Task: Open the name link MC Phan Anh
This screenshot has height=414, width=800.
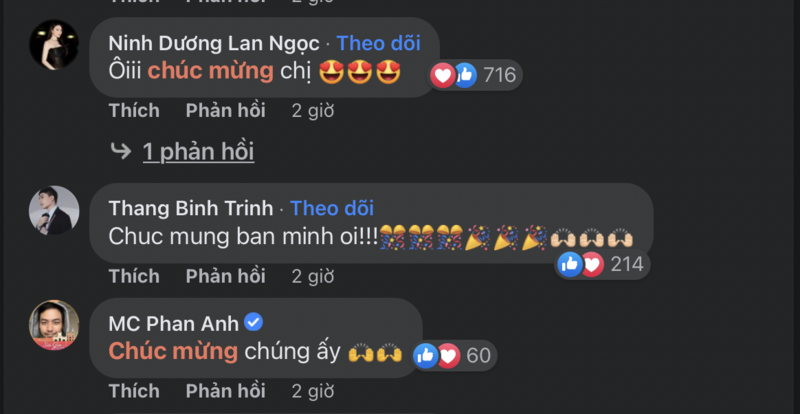Action: pos(174,323)
